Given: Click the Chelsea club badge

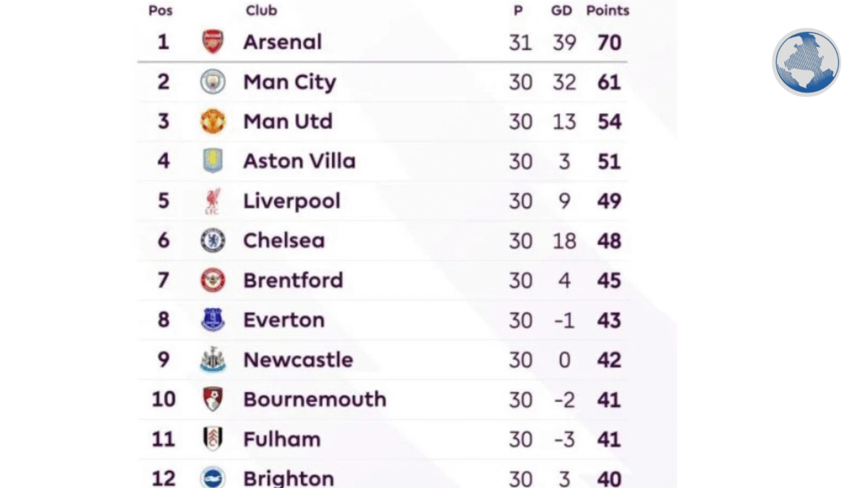Looking at the screenshot, I should 213,241.
